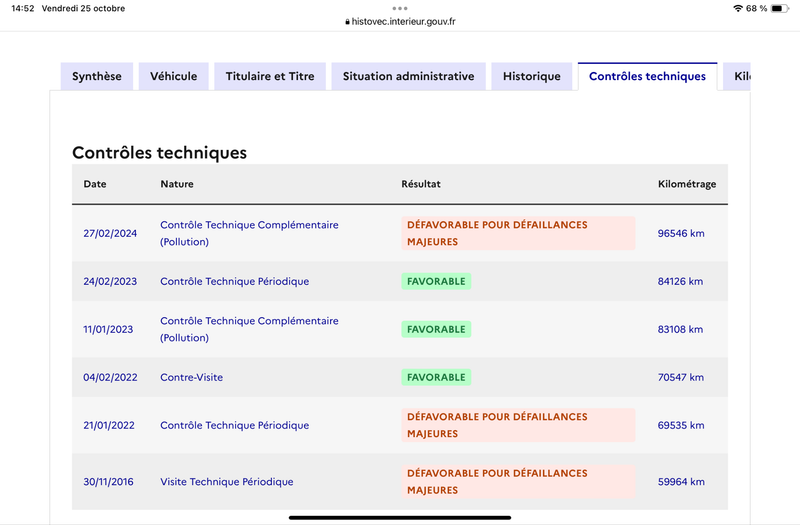Click the Résultat column header

421,184
